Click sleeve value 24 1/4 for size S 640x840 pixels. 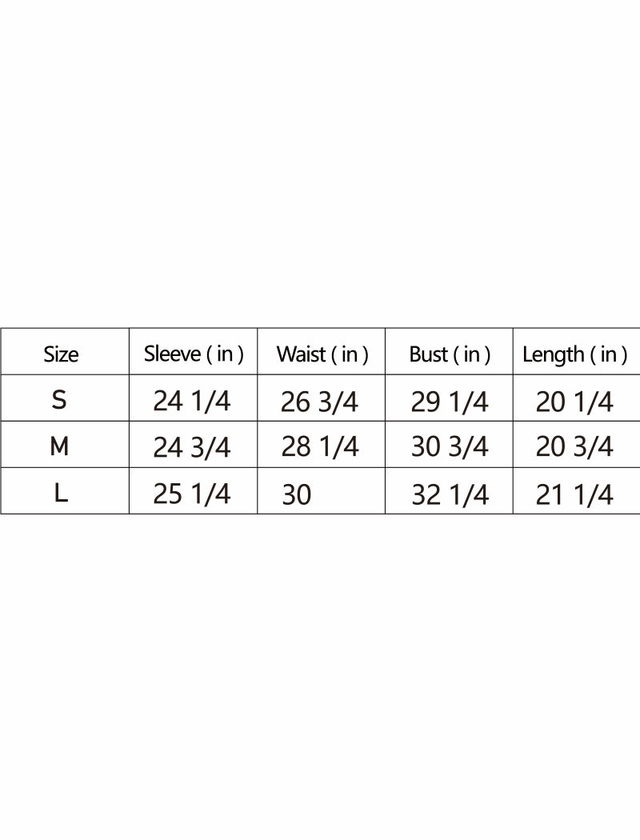[x=192, y=401]
